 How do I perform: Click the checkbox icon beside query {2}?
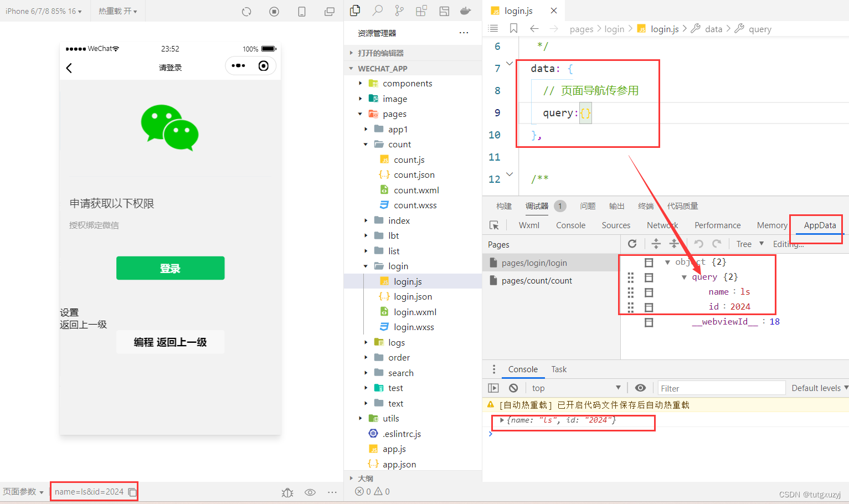pos(649,277)
